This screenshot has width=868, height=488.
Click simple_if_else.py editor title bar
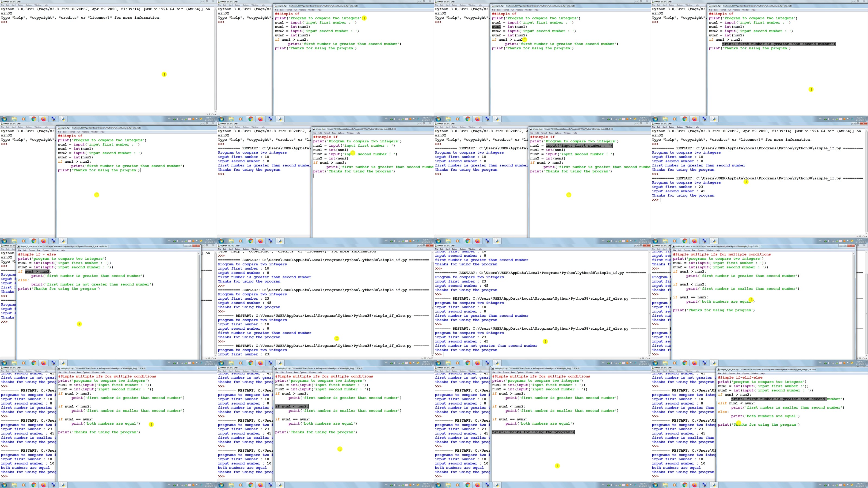(x=108, y=246)
